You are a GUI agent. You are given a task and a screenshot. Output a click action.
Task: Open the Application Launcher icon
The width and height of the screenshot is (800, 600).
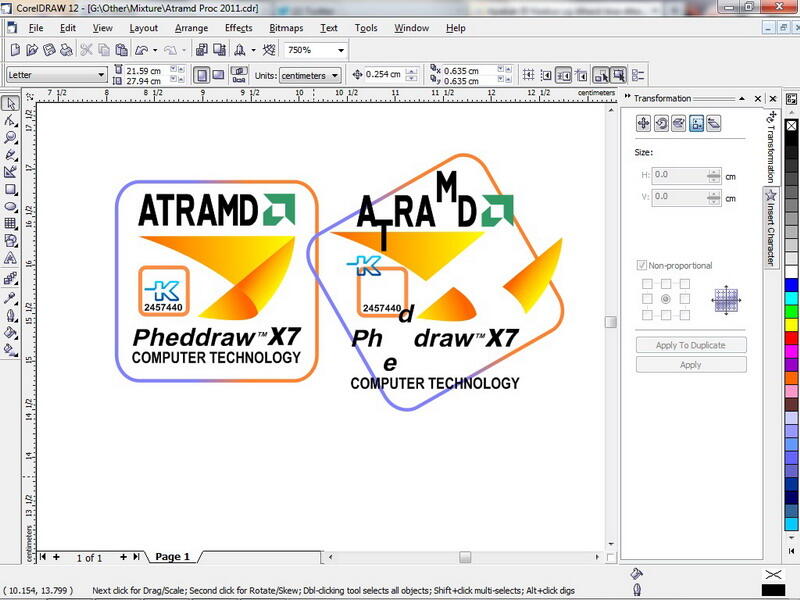click(240, 49)
